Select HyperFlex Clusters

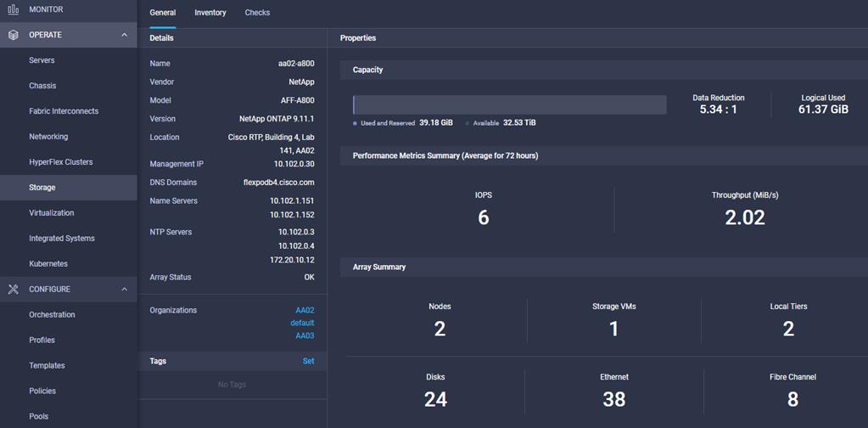pyautogui.click(x=61, y=162)
